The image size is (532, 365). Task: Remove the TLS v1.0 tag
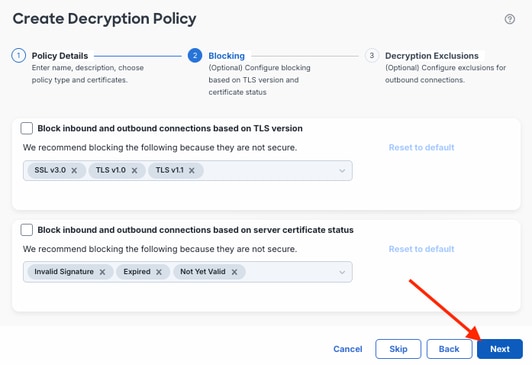point(134,170)
